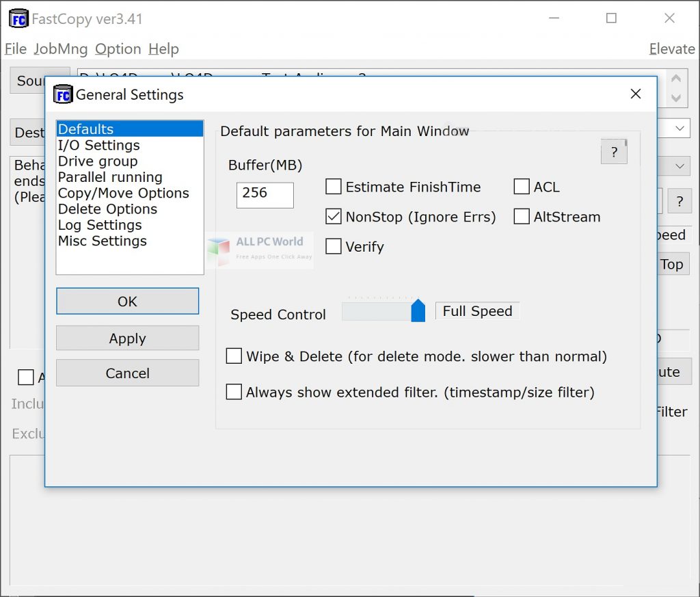Select Drive group category
This screenshot has width=700, height=597.
tap(129, 161)
